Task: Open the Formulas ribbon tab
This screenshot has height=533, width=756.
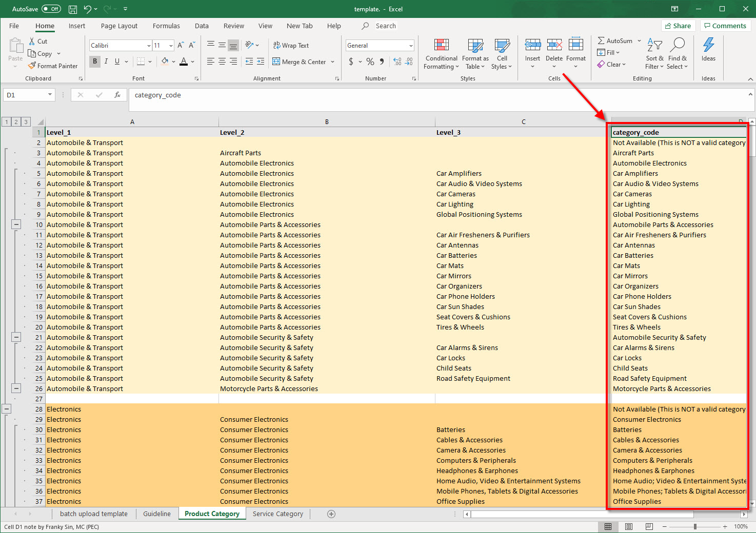Action: tap(166, 26)
